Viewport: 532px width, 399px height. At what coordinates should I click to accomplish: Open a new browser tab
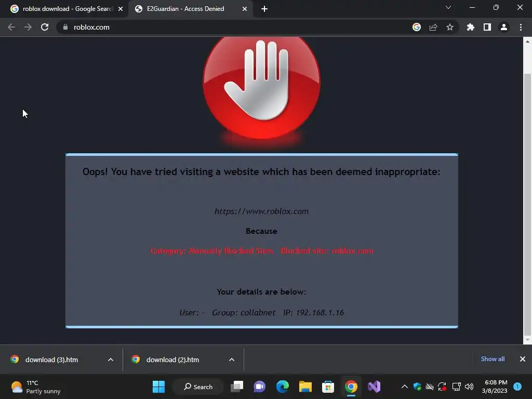pos(264,9)
